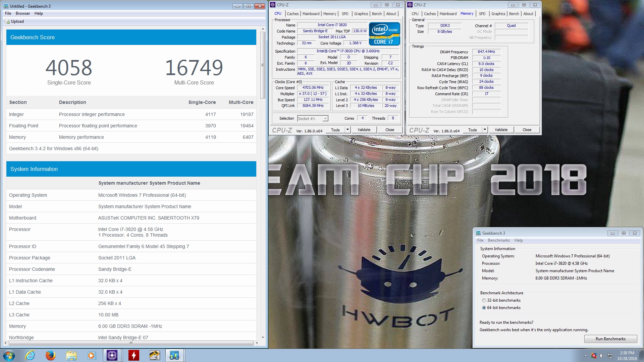Launch Firefox from the taskbar
This screenshot has width=644, height=362.
pos(51,355)
